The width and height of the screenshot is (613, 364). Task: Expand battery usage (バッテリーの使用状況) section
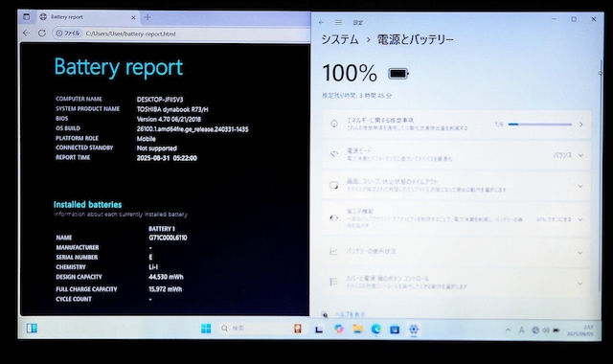(580, 253)
